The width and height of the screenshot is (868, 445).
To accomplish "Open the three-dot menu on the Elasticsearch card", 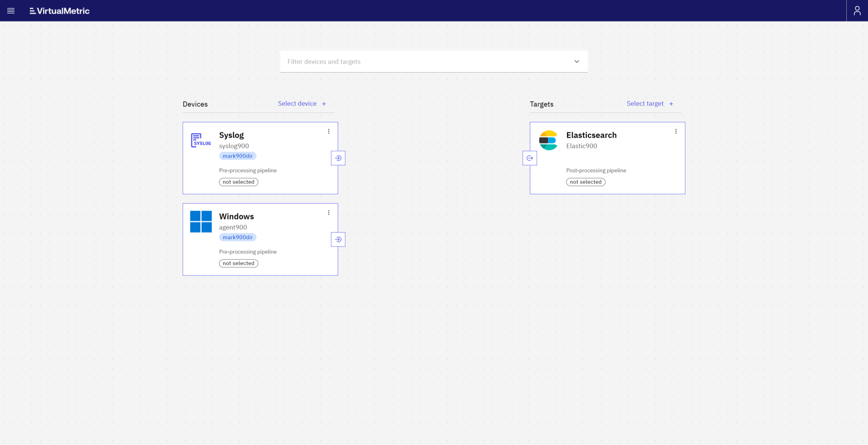I will coord(676,131).
